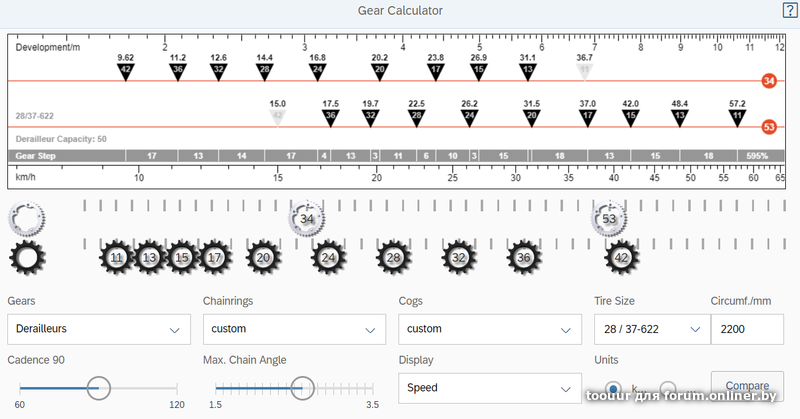Image resolution: width=800 pixels, height=419 pixels.
Task: Open the Cogs custom dropdown
Action: 489,328
